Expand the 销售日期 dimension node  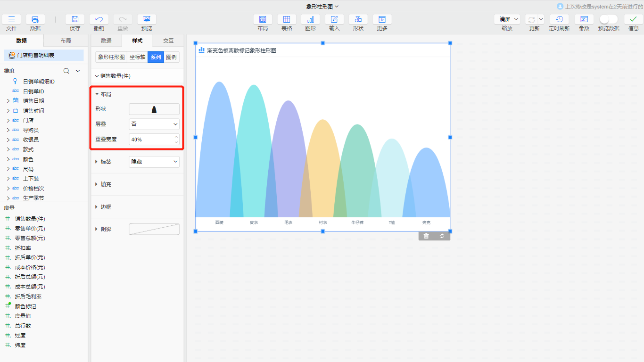coord(8,101)
